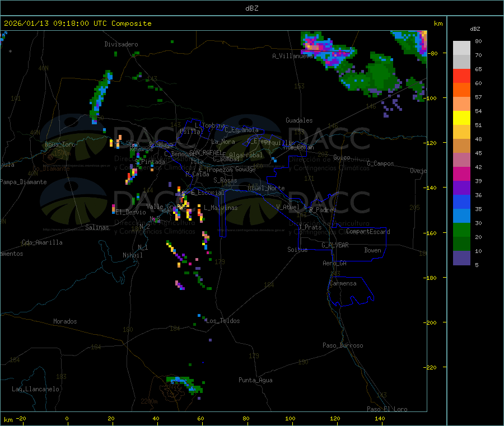Viewport: 504px width, 426px height.
Task: Click the Morados map label
Action: click(65, 321)
